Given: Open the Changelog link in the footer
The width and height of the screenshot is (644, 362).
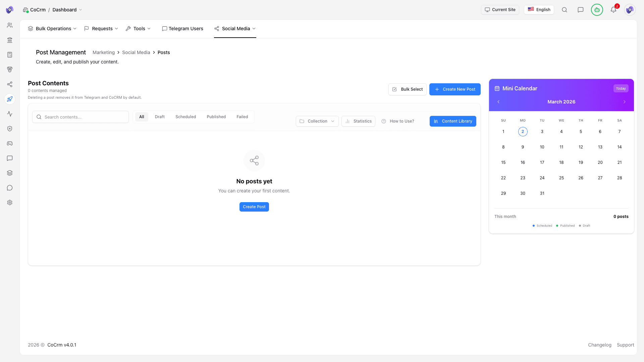Looking at the screenshot, I should click(x=599, y=345).
